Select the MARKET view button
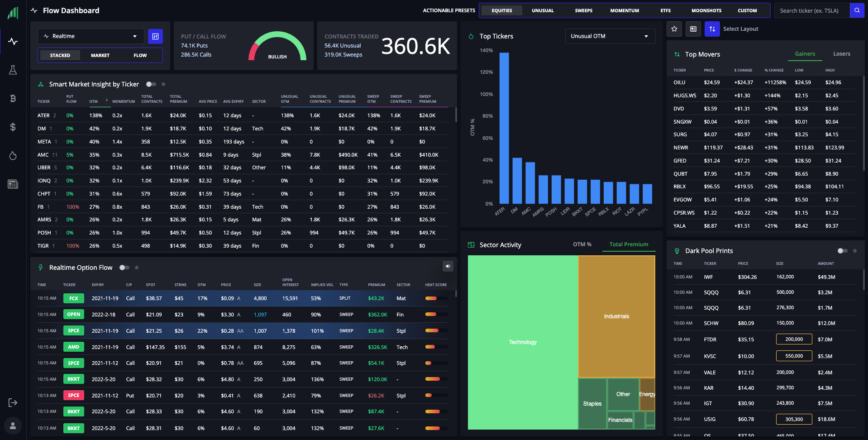The width and height of the screenshot is (868, 440). [x=100, y=55]
